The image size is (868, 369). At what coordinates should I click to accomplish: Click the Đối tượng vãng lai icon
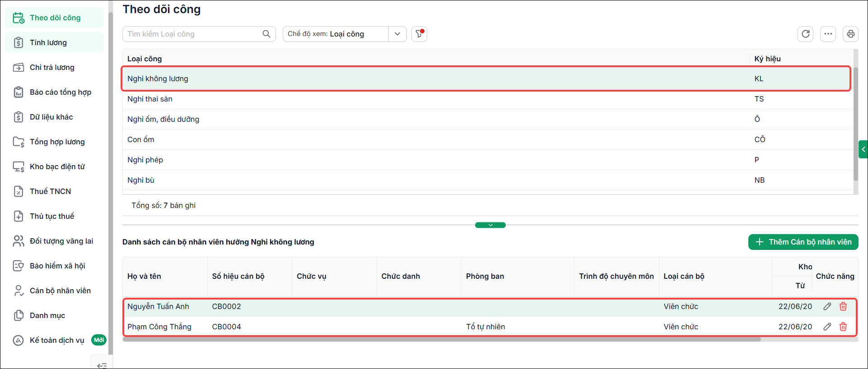[19, 241]
